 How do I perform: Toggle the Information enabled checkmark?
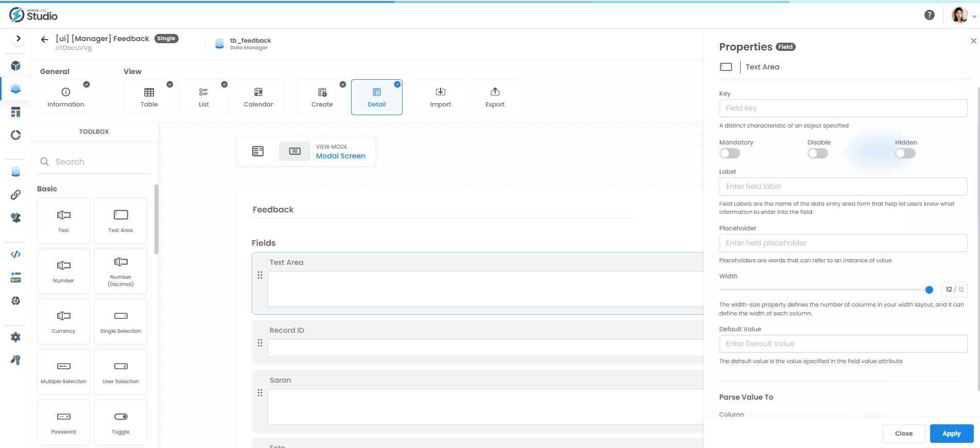86,84
